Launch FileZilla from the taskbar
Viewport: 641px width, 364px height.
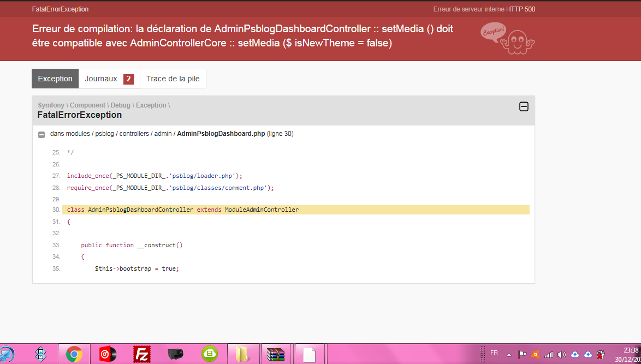(142, 354)
